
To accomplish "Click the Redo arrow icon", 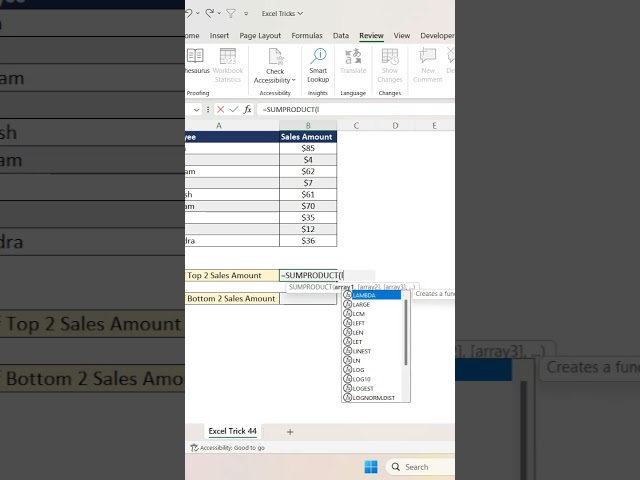I will pyautogui.click(x=210, y=13).
